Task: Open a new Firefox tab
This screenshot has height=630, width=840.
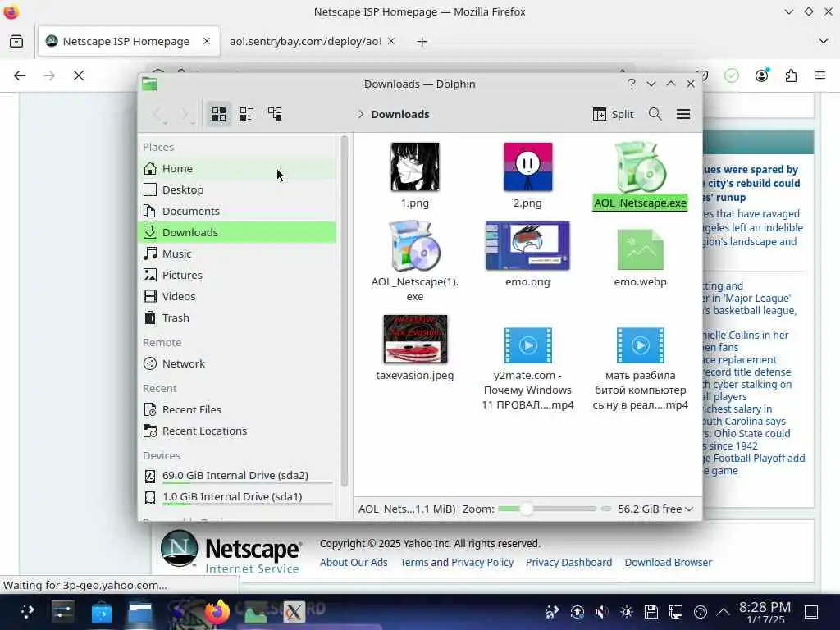Action: (x=422, y=41)
